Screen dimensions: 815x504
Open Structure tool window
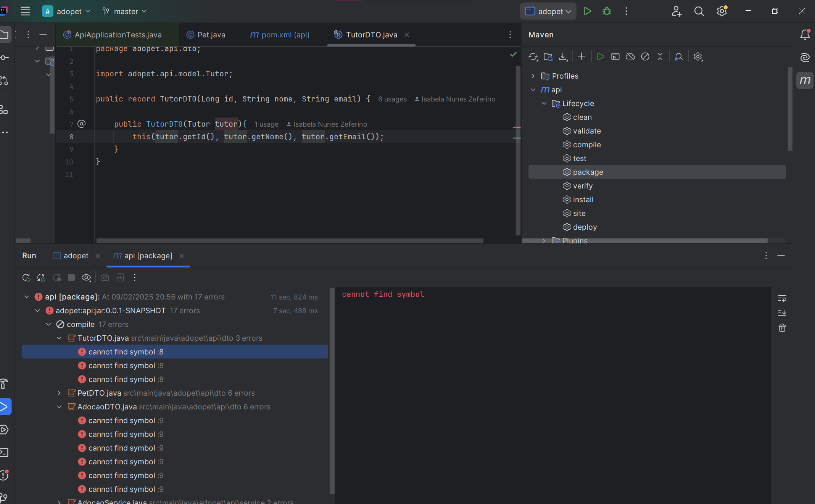(x=4, y=110)
